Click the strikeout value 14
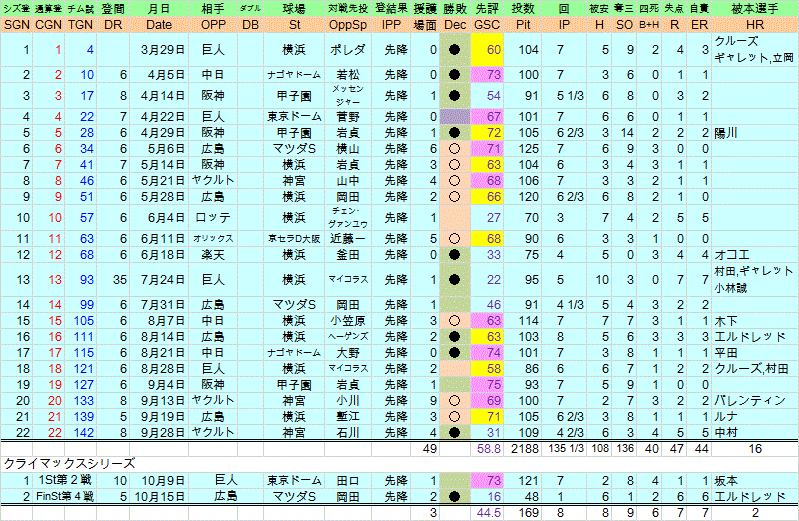Screen dimensions: 799x521 [627, 133]
